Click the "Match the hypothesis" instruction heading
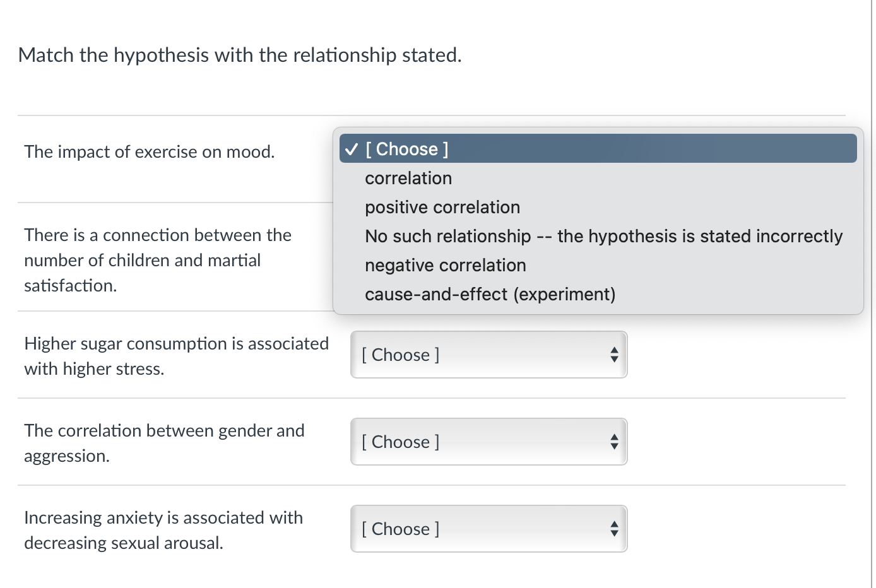 [240, 55]
